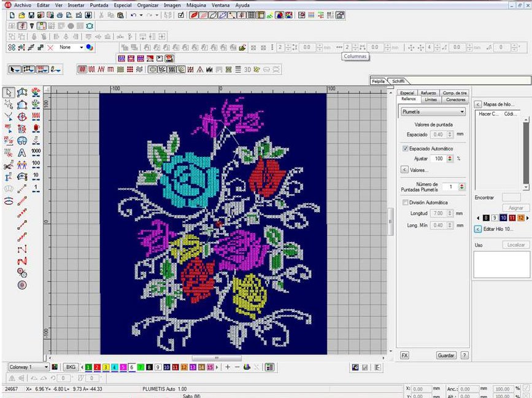Click the color palette editor icon next to Colorway
532x398 pixels.
tap(54, 367)
